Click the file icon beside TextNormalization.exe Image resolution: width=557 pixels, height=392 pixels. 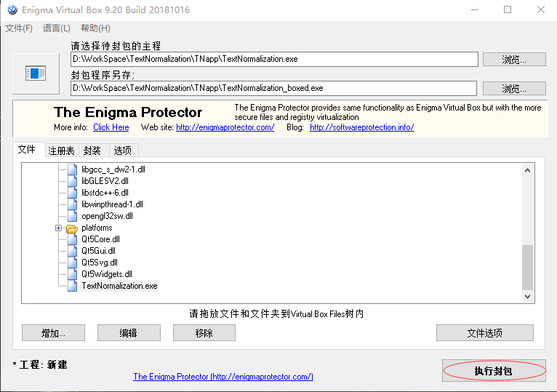click(x=72, y=286)
